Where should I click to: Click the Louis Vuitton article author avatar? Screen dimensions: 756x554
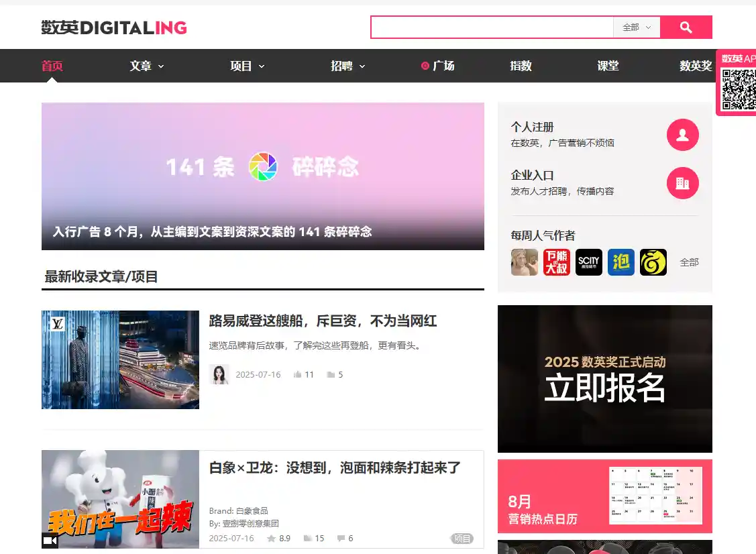tap(219, 375)
